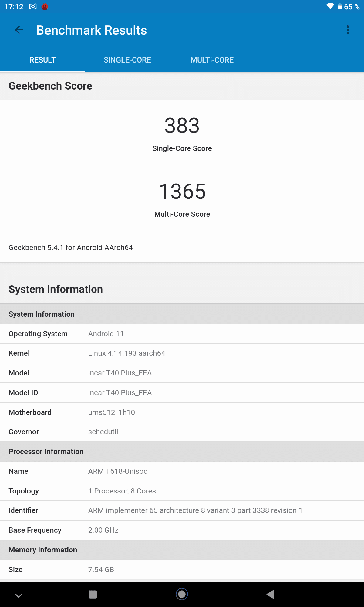Select the single-core score 383
Screen dimensions: 364x607
[182, 126]
